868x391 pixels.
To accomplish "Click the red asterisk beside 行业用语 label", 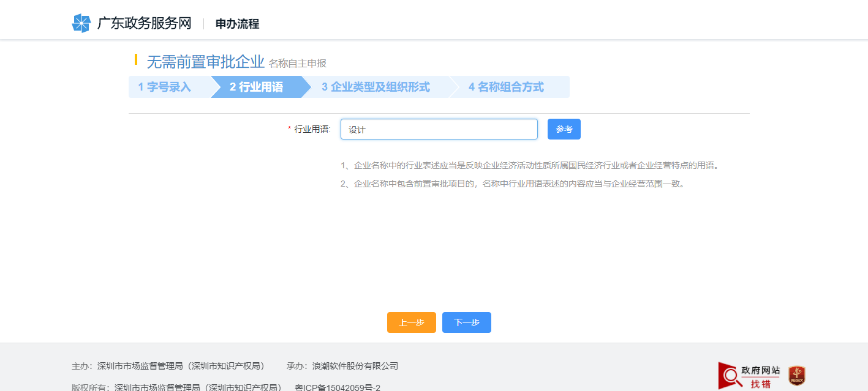I will pos(289,129).
